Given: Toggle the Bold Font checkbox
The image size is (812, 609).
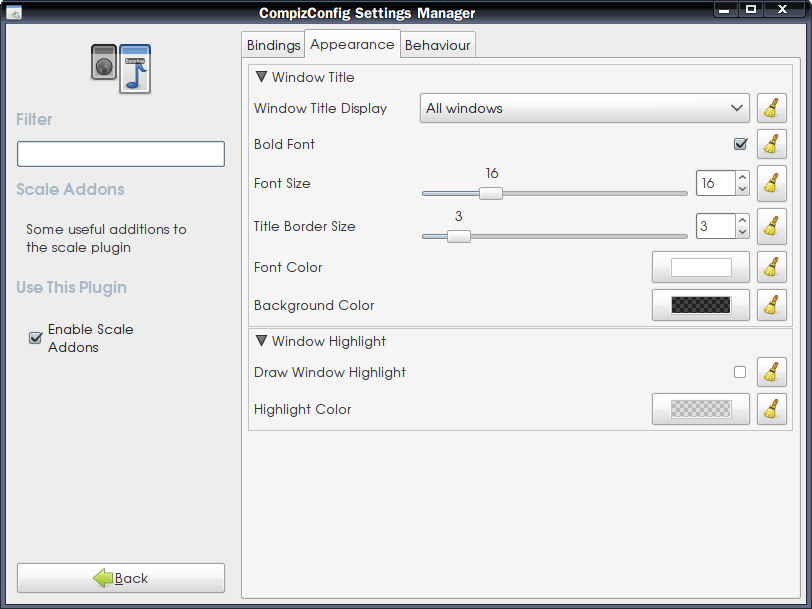Looking at the screenshot, I should (x=741, y=144).
